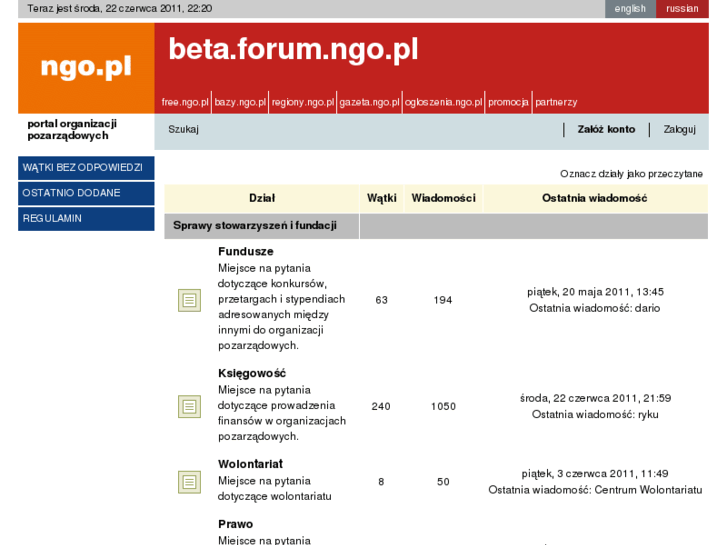Click last message date in Księgowość row
This screenshot has height=545, width=727.
[595, 398]
